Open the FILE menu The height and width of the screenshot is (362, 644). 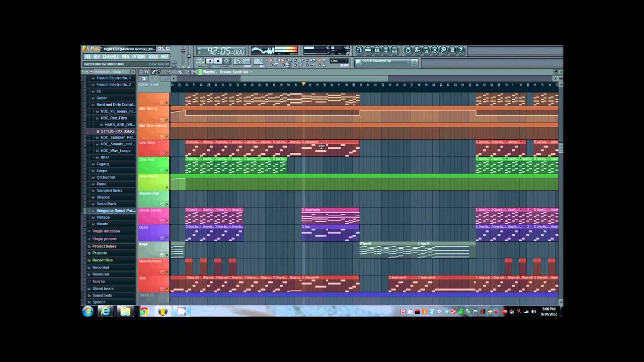pyautogui.click(x=88, y=57)
